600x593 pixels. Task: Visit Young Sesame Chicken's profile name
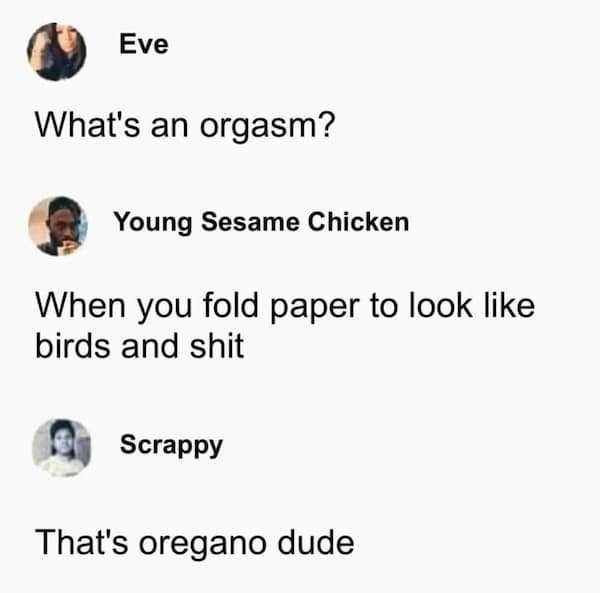coord(261,222)
